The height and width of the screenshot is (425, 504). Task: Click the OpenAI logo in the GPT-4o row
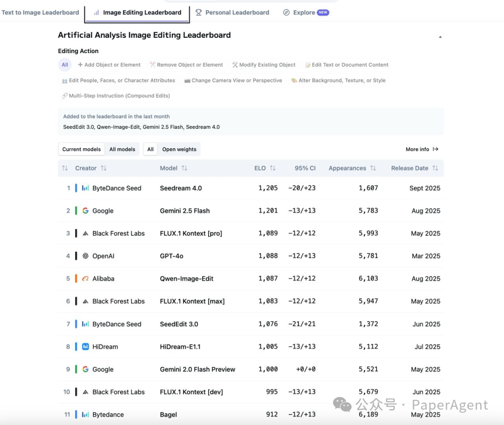point(85,256)
